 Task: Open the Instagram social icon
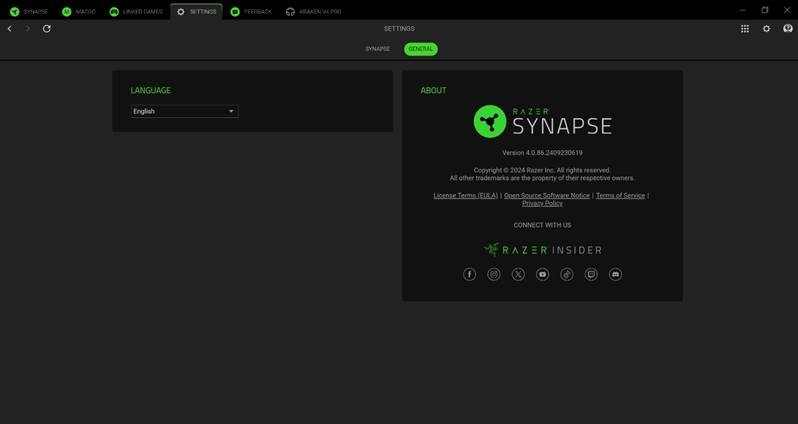494,274
